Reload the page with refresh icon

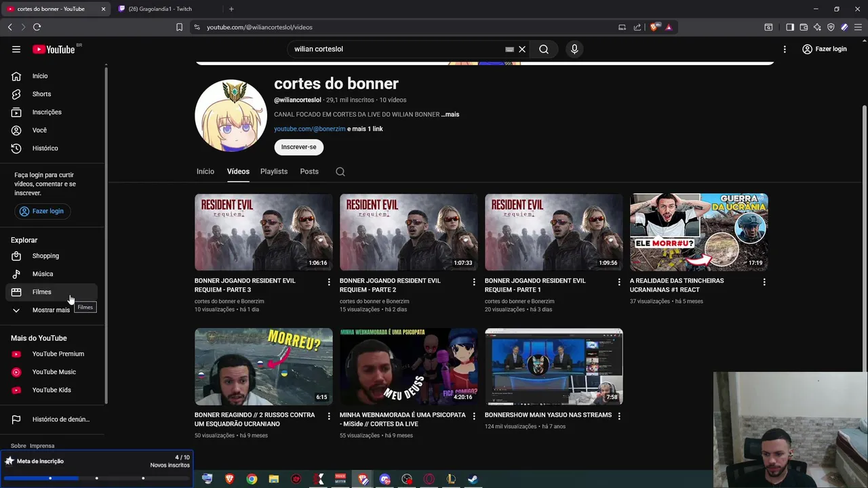(x=37, y=27)
